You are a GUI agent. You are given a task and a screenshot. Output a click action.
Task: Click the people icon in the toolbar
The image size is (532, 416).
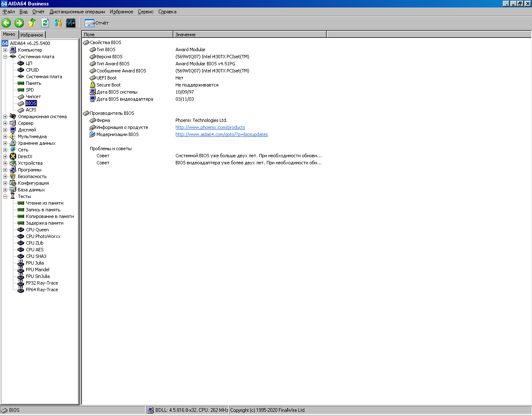coord(58,23)
